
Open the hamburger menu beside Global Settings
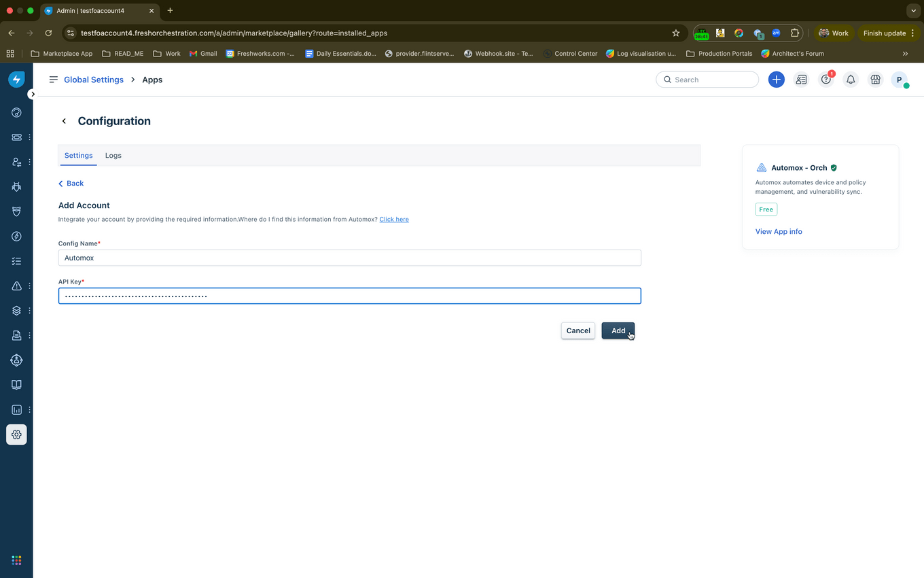coord(53,80)
